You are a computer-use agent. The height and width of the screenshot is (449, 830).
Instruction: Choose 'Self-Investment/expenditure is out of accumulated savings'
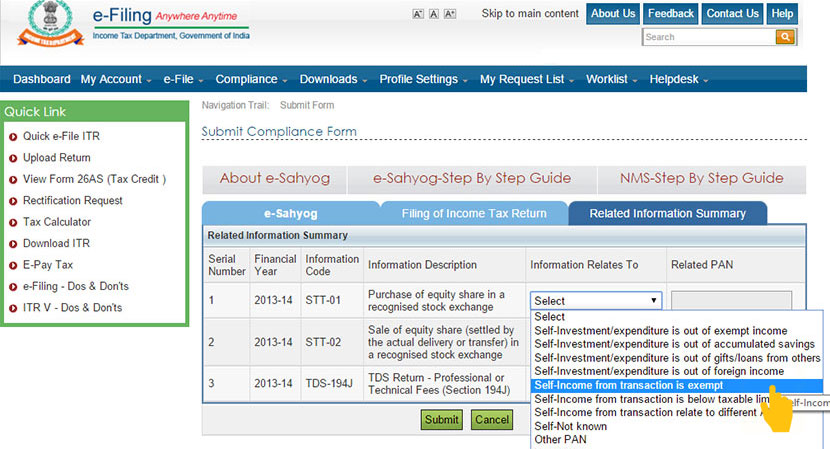tap(677, 344)
